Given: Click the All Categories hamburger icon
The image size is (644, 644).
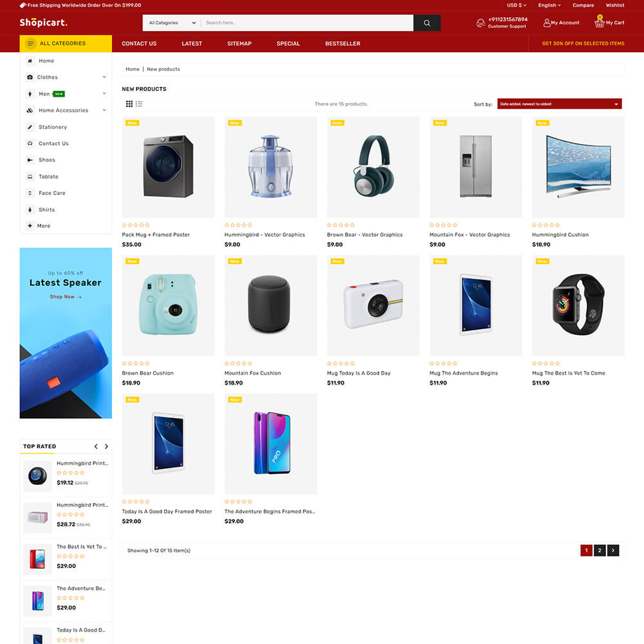Looking at the screenshot, I should pos(30,44).
